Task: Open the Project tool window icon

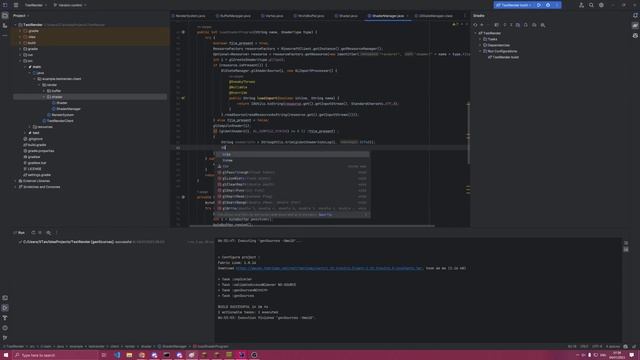Action: pyautogui.click(x=5, y=16)
